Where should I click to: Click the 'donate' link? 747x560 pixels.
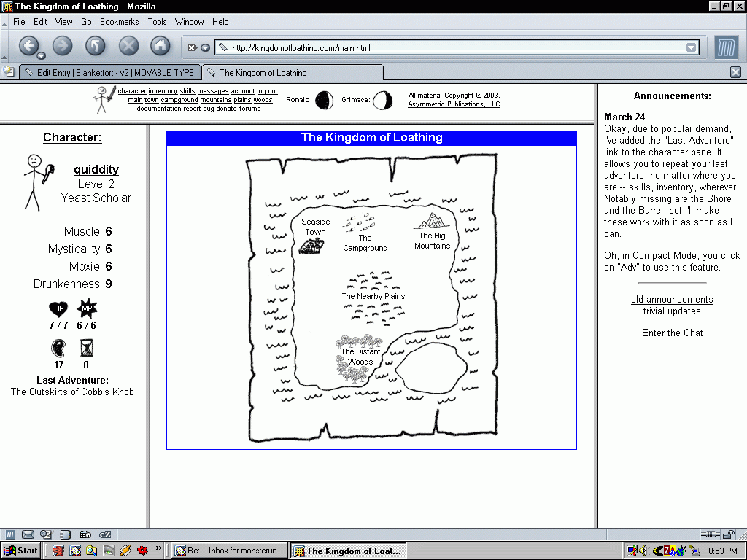pos(226,109)
